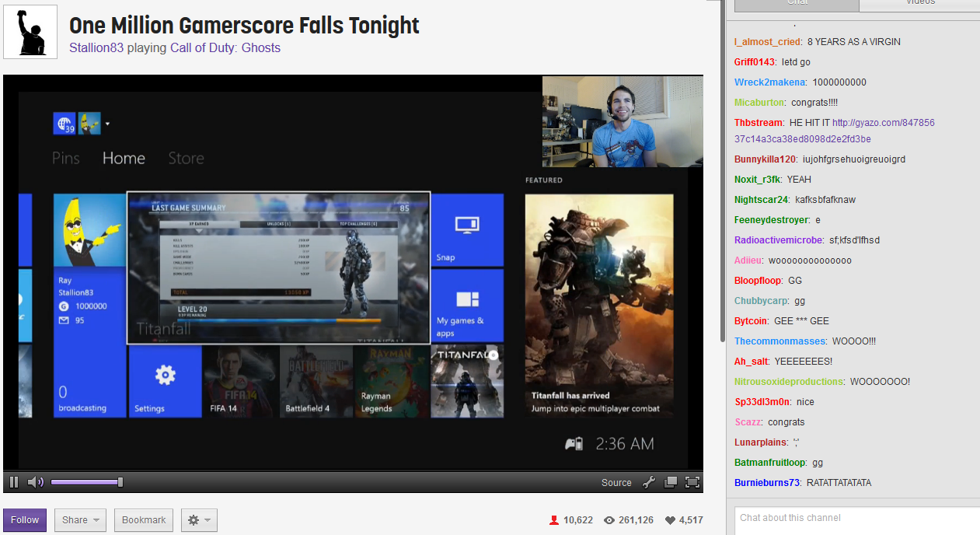Viewport: 980px width, 535px height.
Task: Click the stream title heading
Action: (x=244, y=25)
